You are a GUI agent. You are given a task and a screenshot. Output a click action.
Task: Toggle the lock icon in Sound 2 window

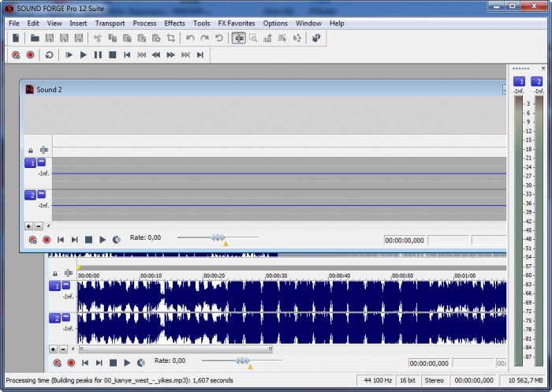click(31, 150)
